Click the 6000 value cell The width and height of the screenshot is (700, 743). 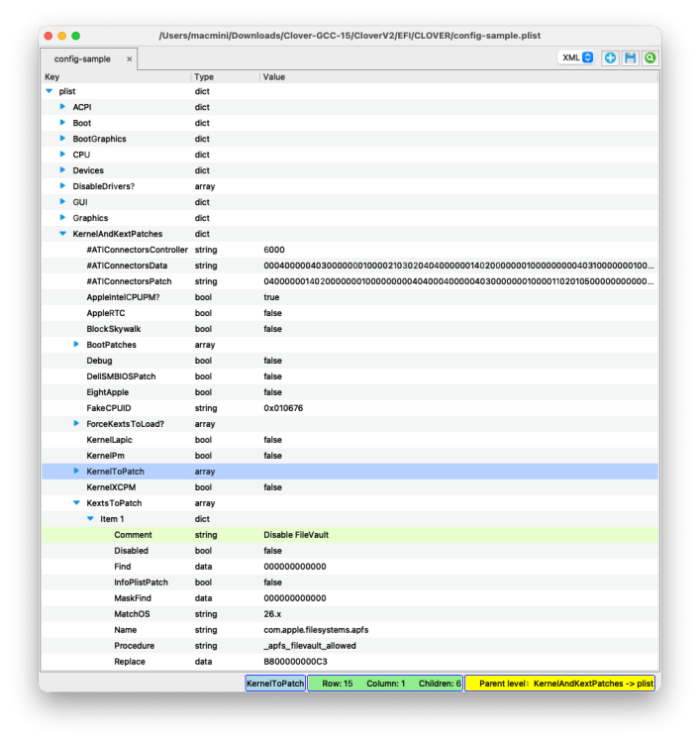(x=273, y=250)
